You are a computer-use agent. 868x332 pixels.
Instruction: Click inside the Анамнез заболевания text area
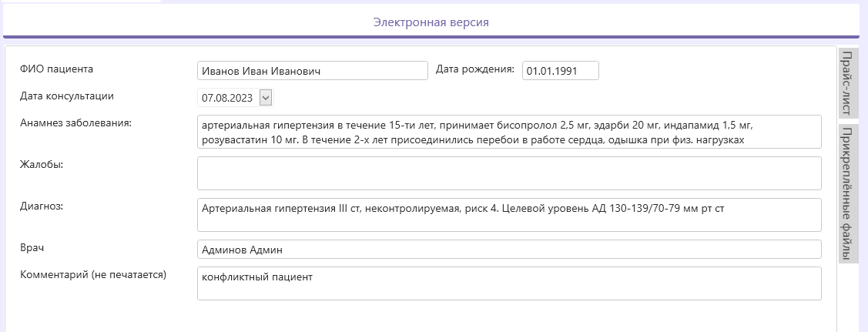point(509,132)
